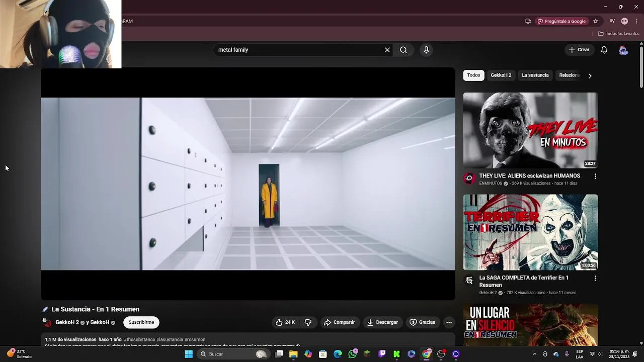Image resolution: width=644 pixels, height=362 pixels.
Task: Open Microsoft Store from the taskbar
Action: (x=323, y=354)
